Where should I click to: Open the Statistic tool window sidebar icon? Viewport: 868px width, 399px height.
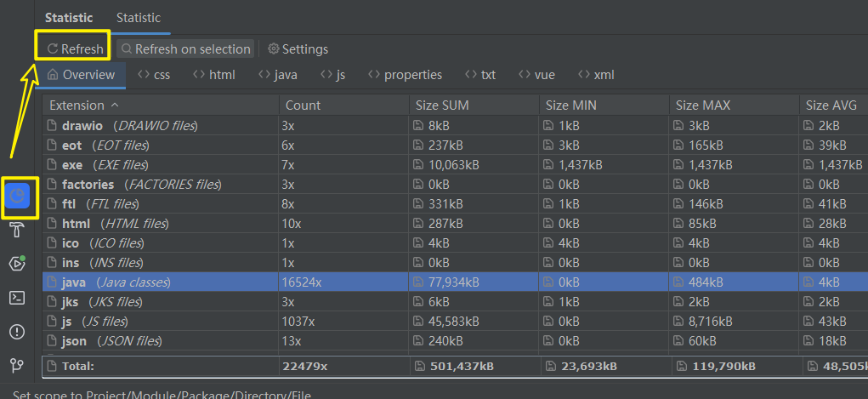(18, 197)
